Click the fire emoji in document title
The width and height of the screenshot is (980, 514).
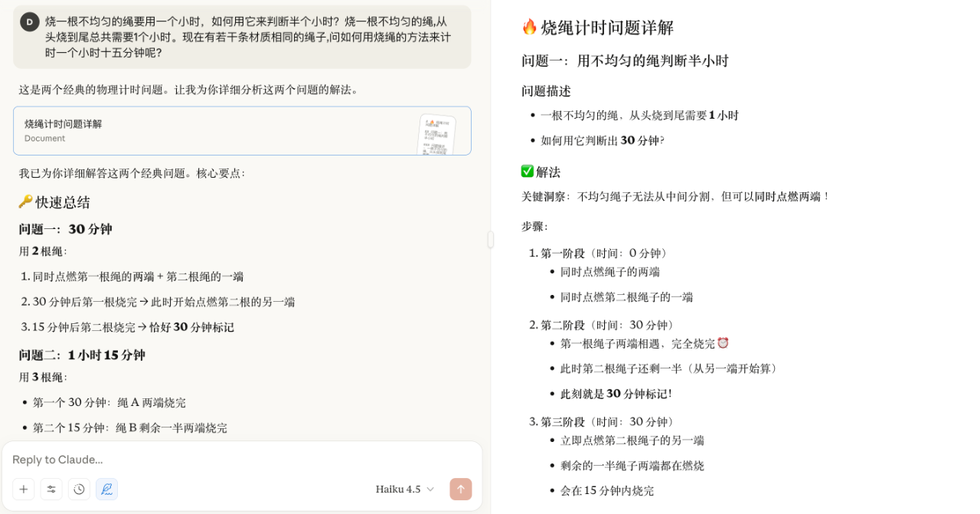click(529, 28)
